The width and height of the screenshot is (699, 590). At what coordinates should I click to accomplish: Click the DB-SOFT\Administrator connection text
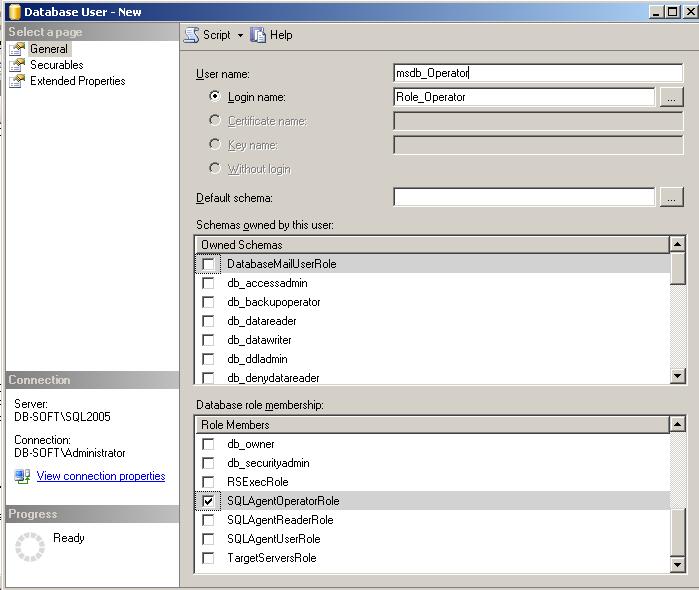point(70,453)
